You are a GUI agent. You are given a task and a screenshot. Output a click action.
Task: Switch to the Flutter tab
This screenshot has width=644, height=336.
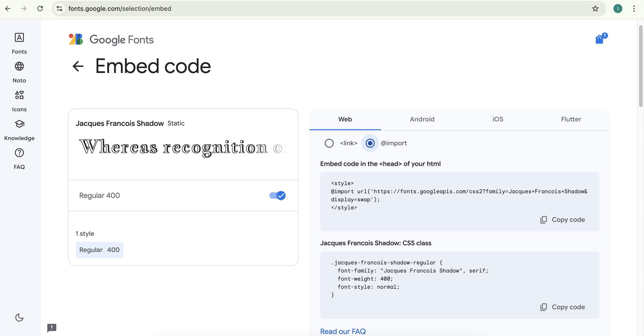pyautogui.click(x=571, y=119)
